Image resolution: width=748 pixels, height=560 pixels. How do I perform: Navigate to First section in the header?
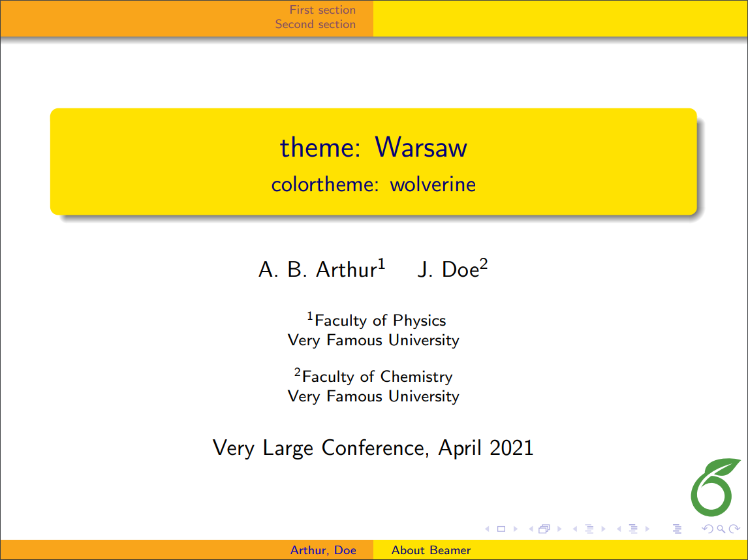322,10
